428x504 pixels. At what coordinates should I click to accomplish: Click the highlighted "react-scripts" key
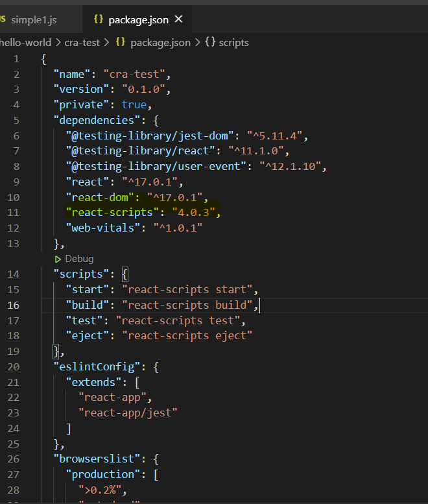(x=112, y=213)
